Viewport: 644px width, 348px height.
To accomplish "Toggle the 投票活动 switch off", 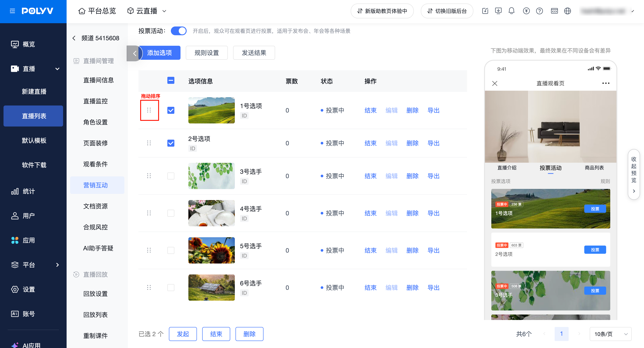I will click(x=179, y=31).
